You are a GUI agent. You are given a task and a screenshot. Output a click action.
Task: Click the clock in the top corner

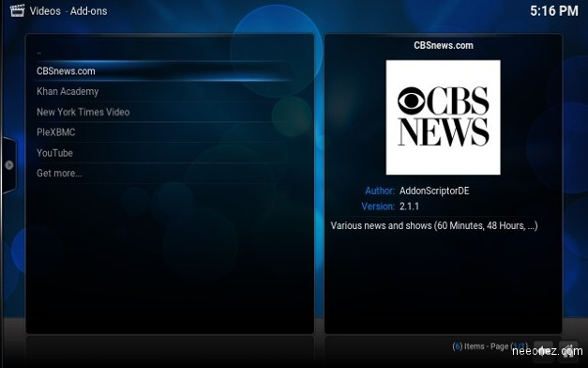click(x=554, y=10)
